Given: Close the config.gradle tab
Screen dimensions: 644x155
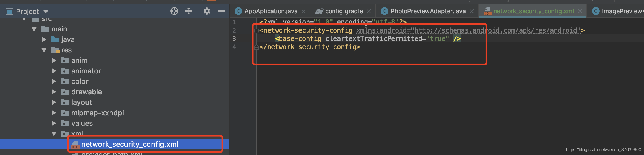Looking at the screenshot, I should pos(369,11).
